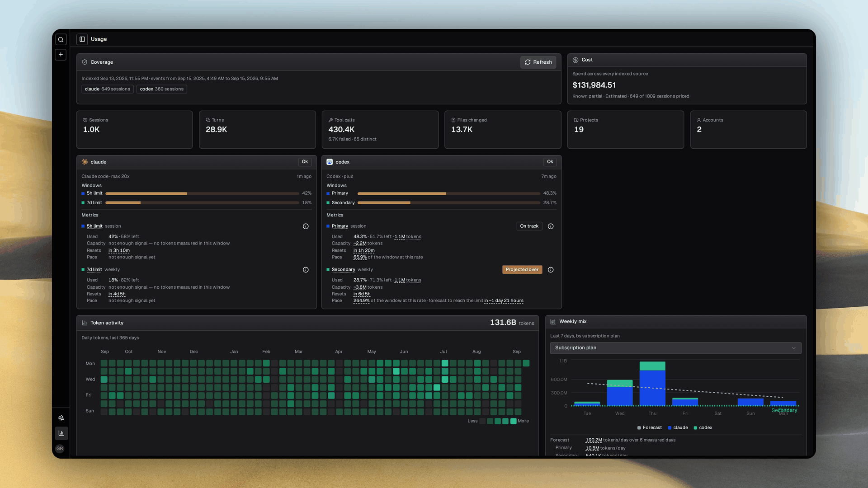
Task: Open info icon for codex Primary session
Action: pyautogui.click(x=551, y=226)
